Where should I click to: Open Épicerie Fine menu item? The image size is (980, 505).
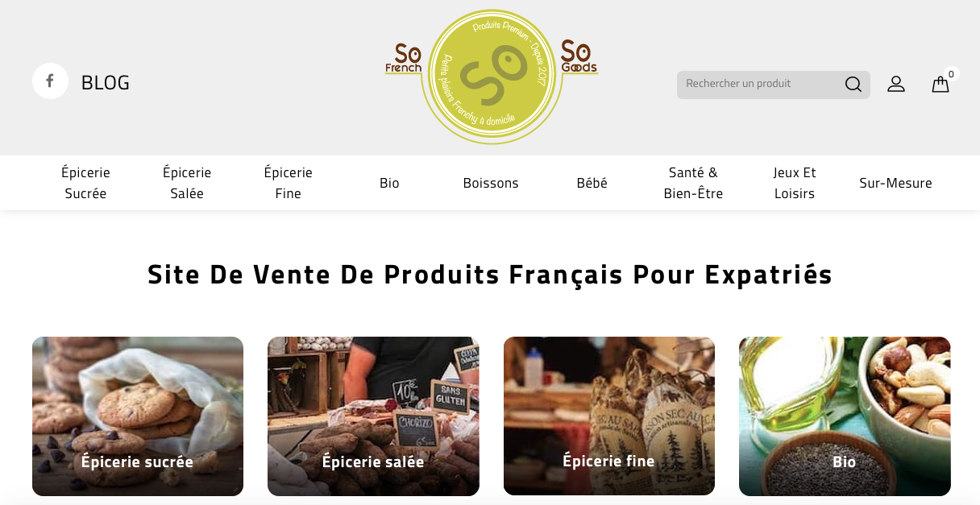click(x=288, y=183)
